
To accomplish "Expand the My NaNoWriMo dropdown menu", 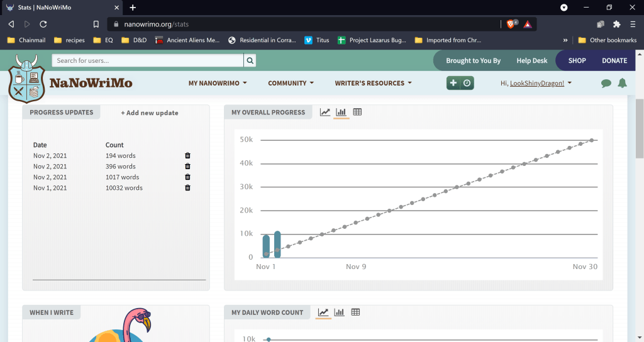I will pyautogui.click(x=218, y=83).
